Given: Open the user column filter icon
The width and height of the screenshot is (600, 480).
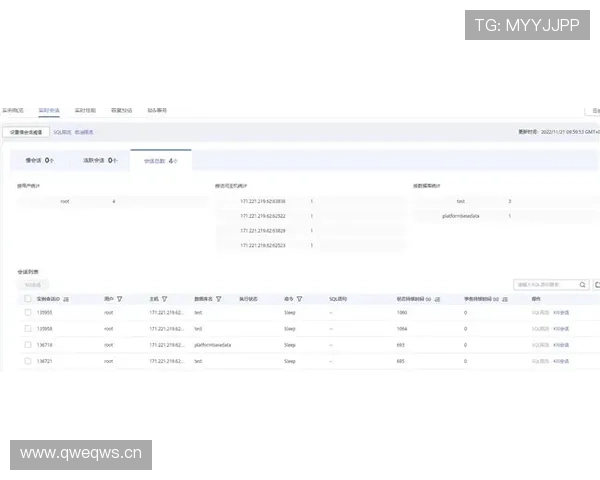Looking at the screenshot, I should coord(119,299).
